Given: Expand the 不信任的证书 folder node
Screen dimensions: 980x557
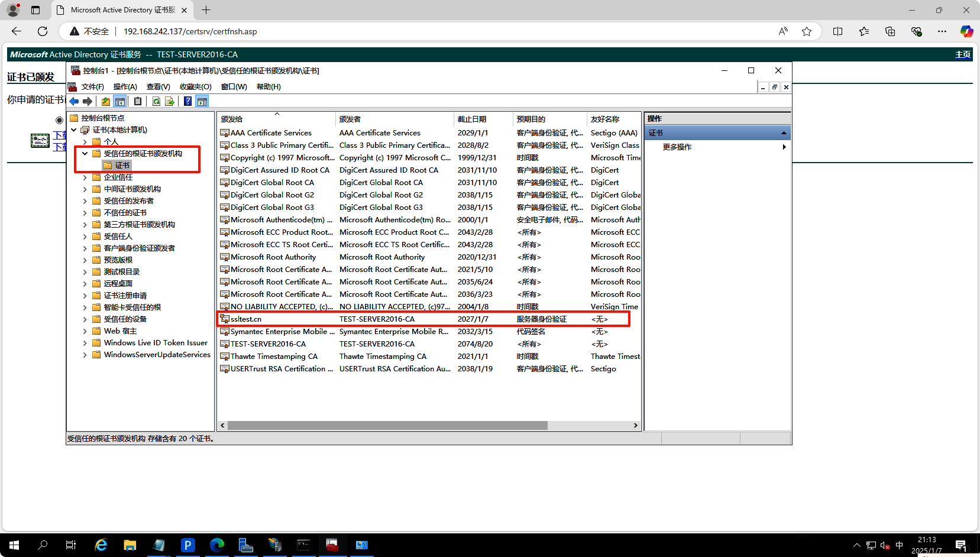Looking at the screenshot, I should [x=85, y=213].
